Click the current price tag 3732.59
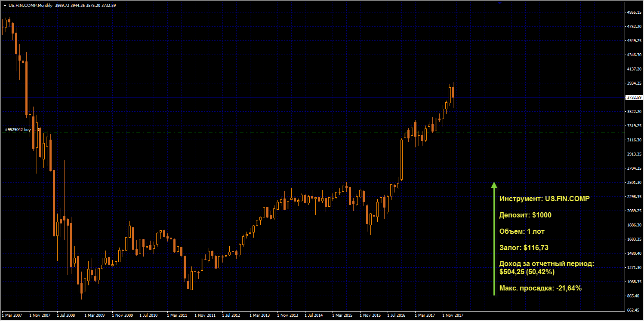Screen dimensions: 644x321 tap(634, 98)
